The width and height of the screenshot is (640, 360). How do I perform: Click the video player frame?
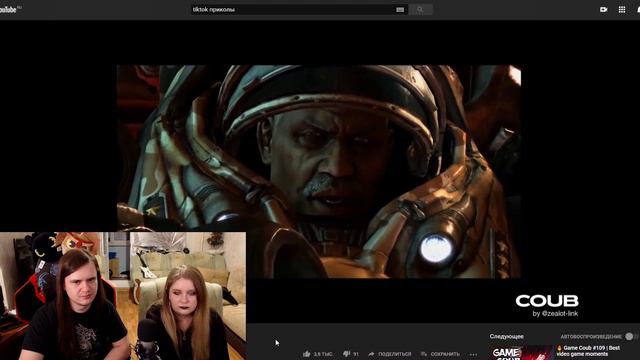coord(319,171)
